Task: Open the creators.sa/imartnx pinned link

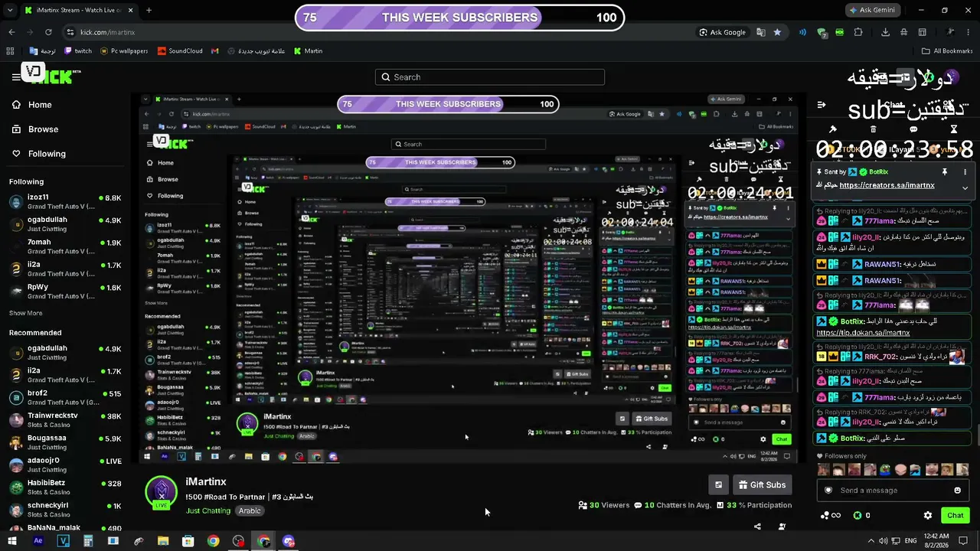Action: pyautogui.click(x=887, y=185)
